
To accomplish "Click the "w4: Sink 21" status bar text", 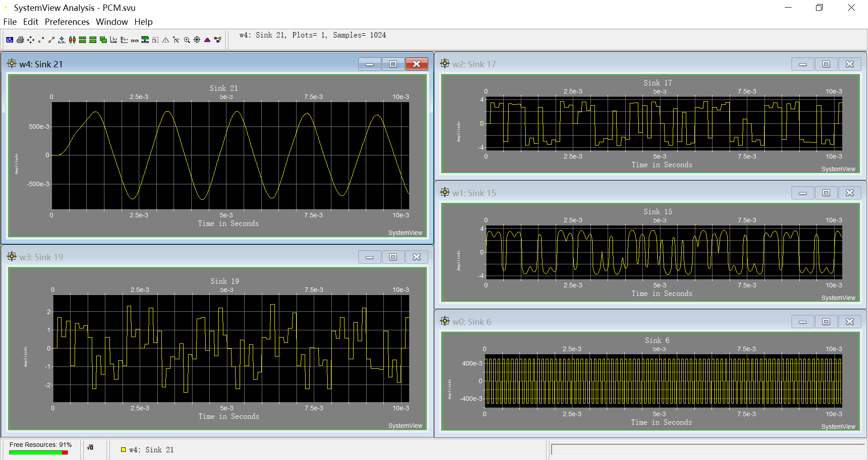I will [x=151, y=450].
